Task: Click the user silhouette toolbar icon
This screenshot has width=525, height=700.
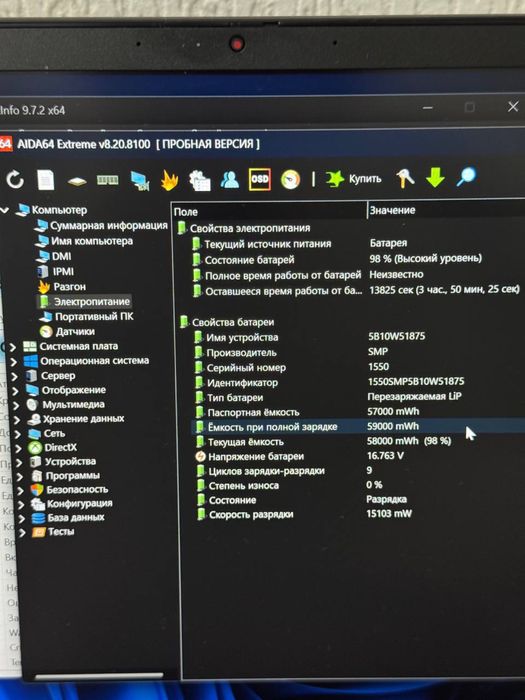Action: click(229, 179)
